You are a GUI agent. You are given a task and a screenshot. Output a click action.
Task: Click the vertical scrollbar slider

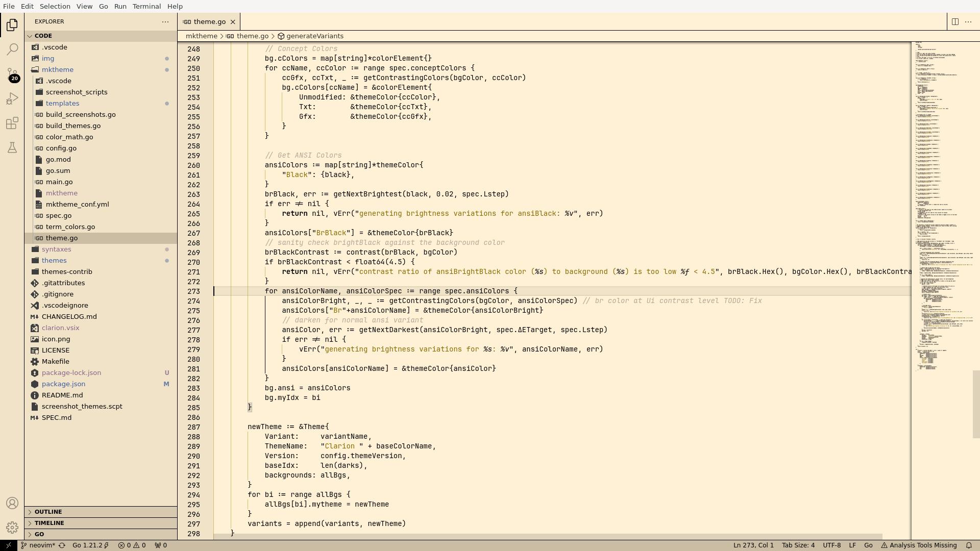pyautogui.click(x=975, y=404)
